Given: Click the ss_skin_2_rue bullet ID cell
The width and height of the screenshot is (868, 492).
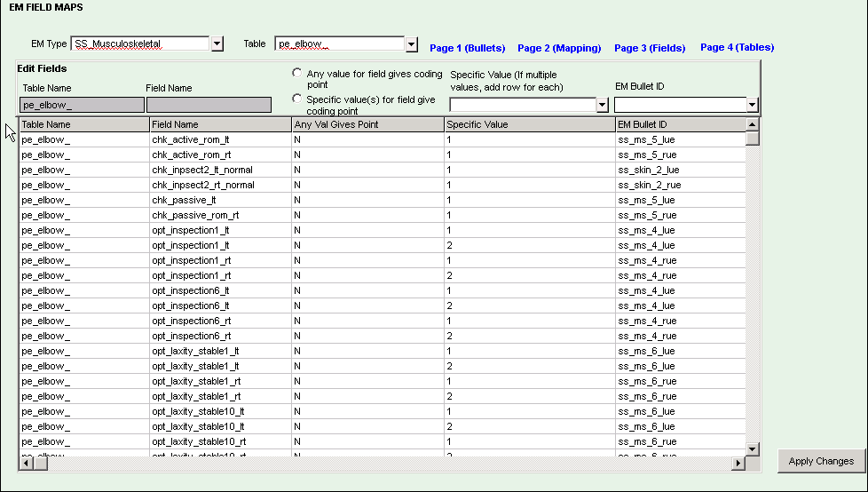Looking at the screenshot, I should pyautogui.click(x=681, y=185).
